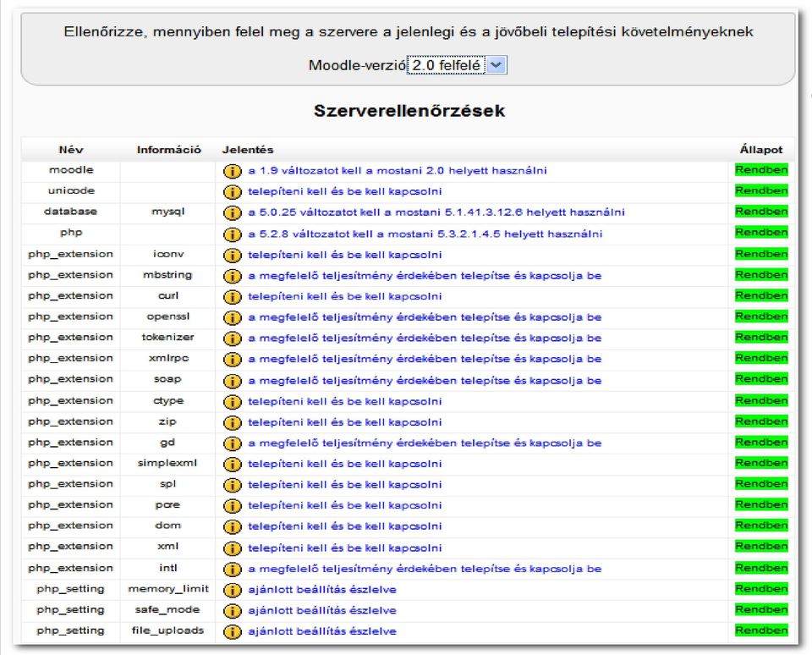Click the Rendben status in curl row
812x655 pixels.
[x=761, y=295]
